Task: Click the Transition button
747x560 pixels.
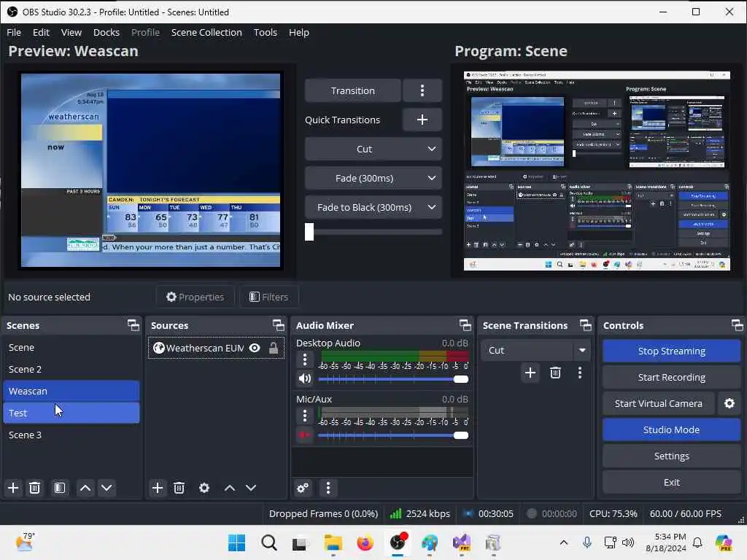Action: [352, 90]
